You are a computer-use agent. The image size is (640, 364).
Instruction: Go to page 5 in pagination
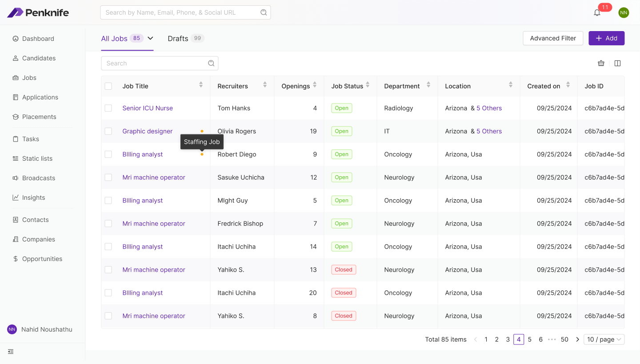(x=530, y=340)
